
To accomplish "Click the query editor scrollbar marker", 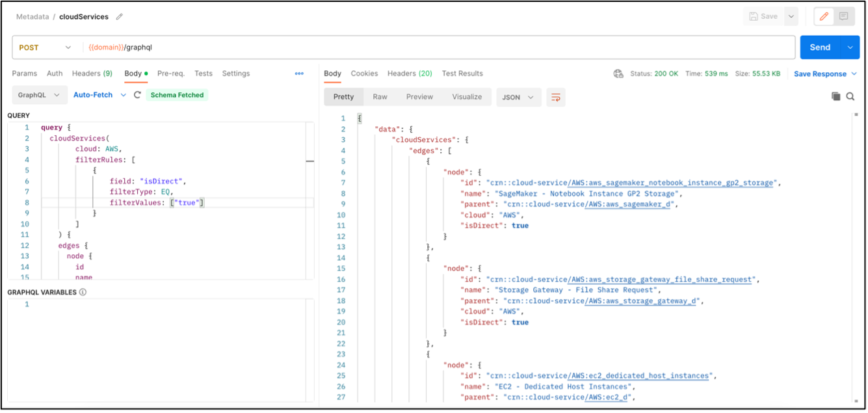I will [310, 161].
